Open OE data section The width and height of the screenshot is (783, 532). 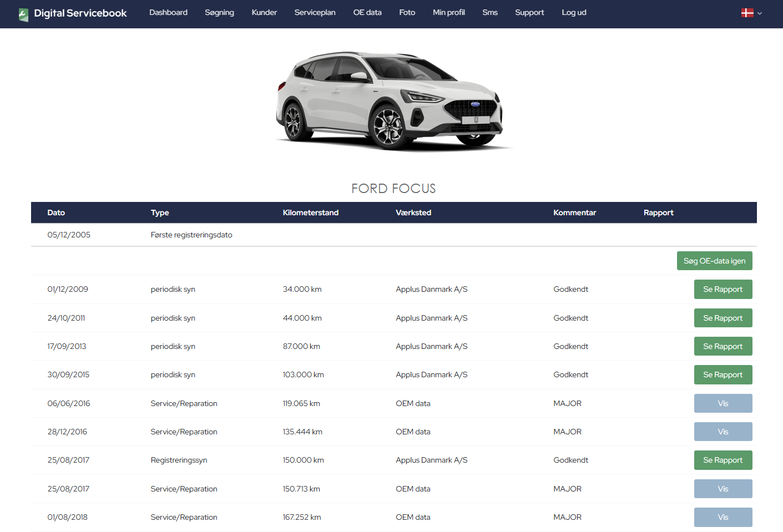tap(367, 12)
